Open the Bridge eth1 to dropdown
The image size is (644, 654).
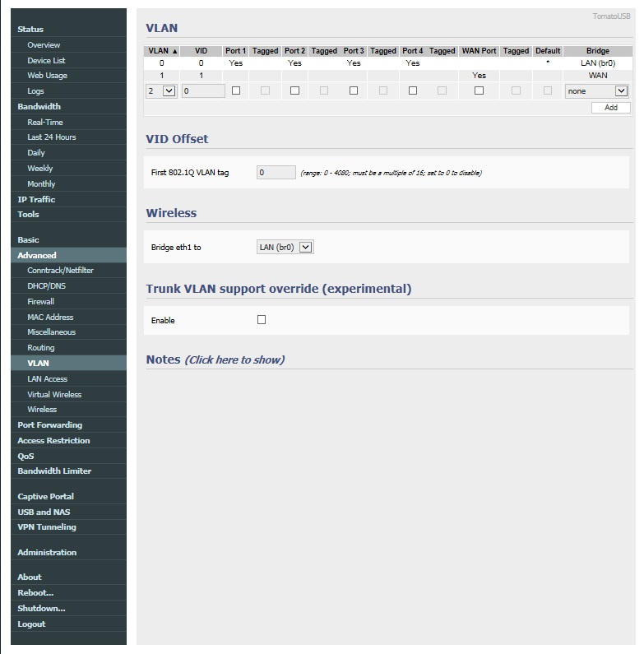[285, 248]
